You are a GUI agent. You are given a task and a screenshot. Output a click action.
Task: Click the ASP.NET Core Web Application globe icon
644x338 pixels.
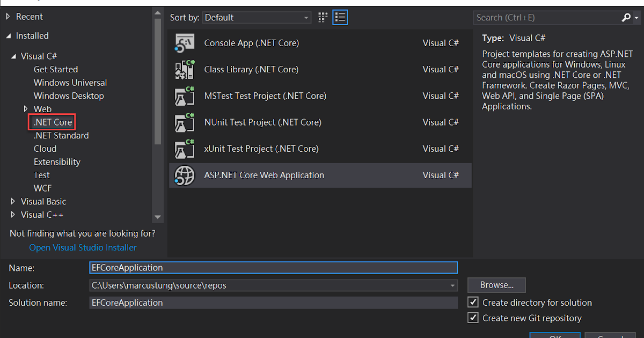(x=185, y=175)
